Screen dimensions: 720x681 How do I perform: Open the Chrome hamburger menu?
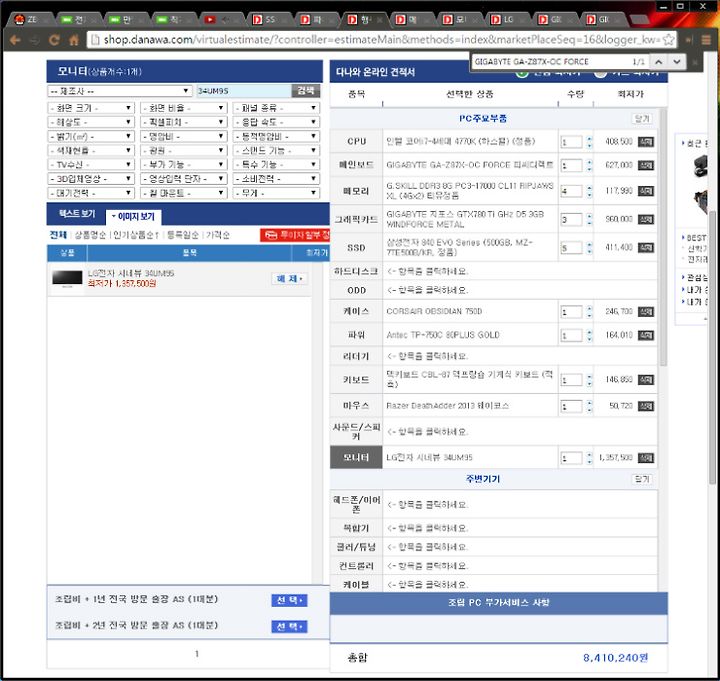[x=706, y=40]
